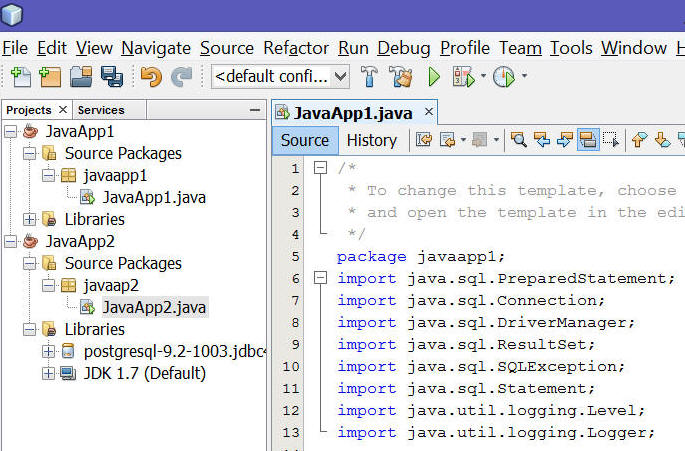Viewport: 685px width, 451px height.
Task: Click the Find Selection magnifier icon
Action: [x=519, y=140]
